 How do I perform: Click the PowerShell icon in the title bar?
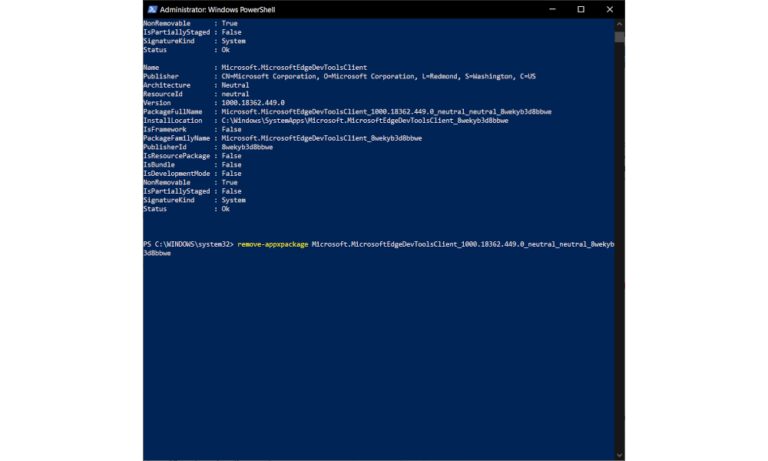152,9
